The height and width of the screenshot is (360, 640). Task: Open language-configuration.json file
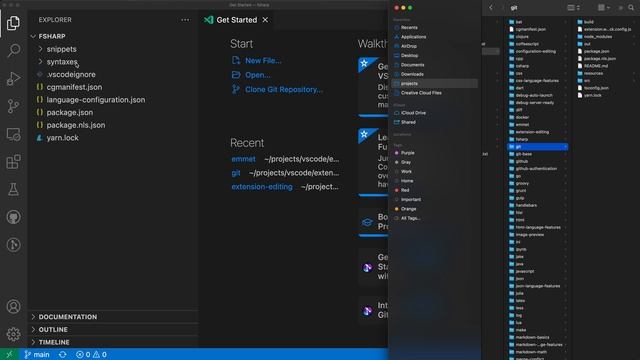pyautogui.click(x=96, y=100)
